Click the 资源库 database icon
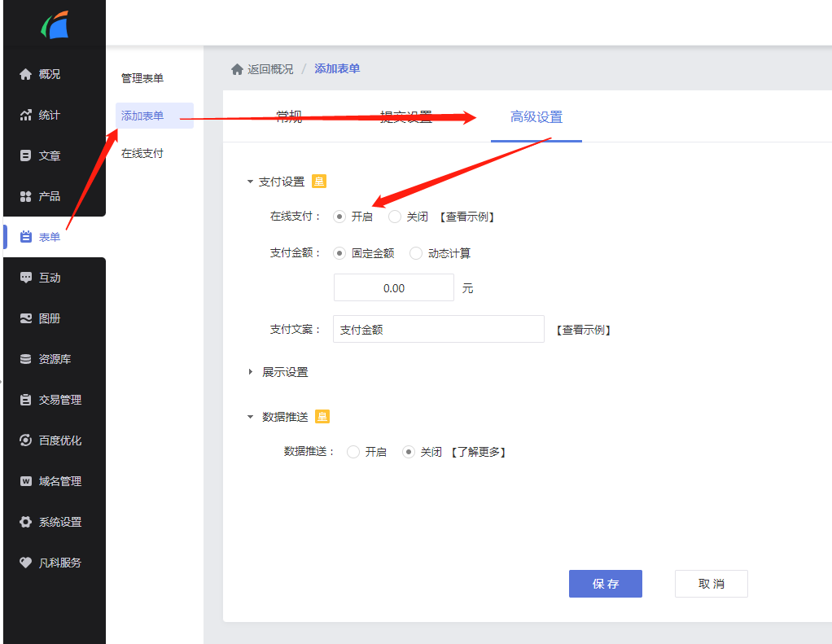This screenshot has height=644, width=832. pyautogui.click(x=25, y=359)
